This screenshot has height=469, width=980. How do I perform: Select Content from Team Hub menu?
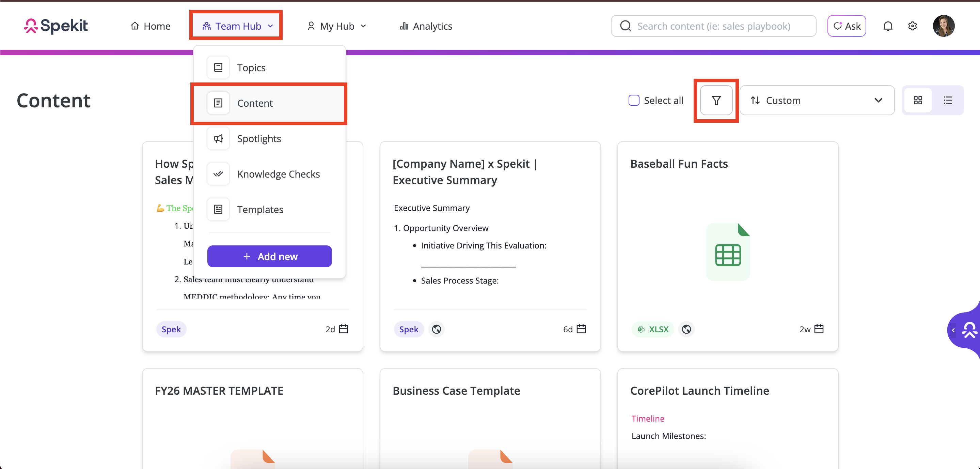269,103
